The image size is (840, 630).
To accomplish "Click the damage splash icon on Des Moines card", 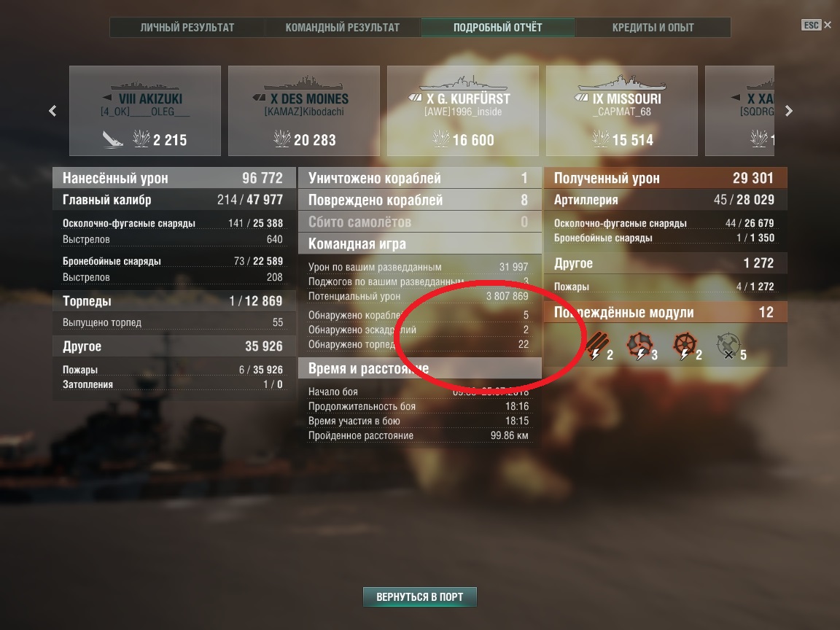I will tap(281, 139).
